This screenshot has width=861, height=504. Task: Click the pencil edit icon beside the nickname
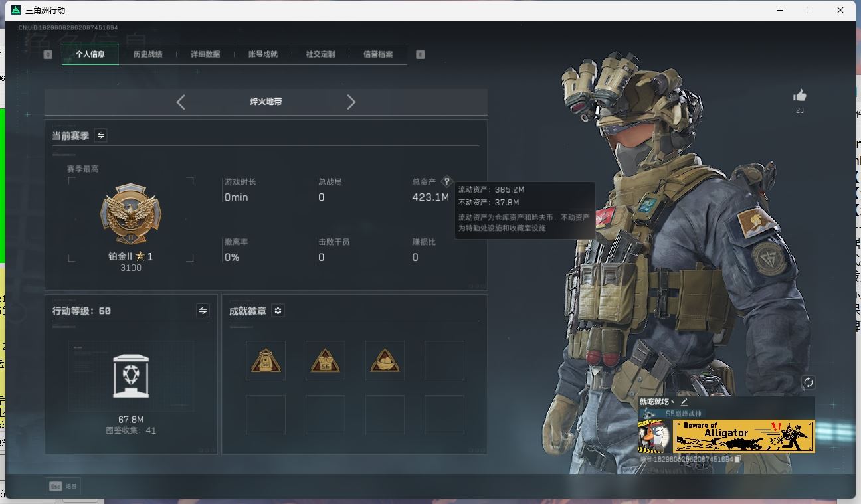click(684, 402)
